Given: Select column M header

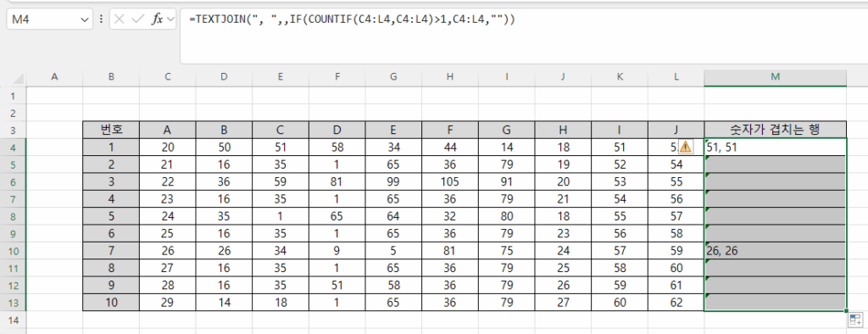Looking at the screenshot, I should point(775,78).
